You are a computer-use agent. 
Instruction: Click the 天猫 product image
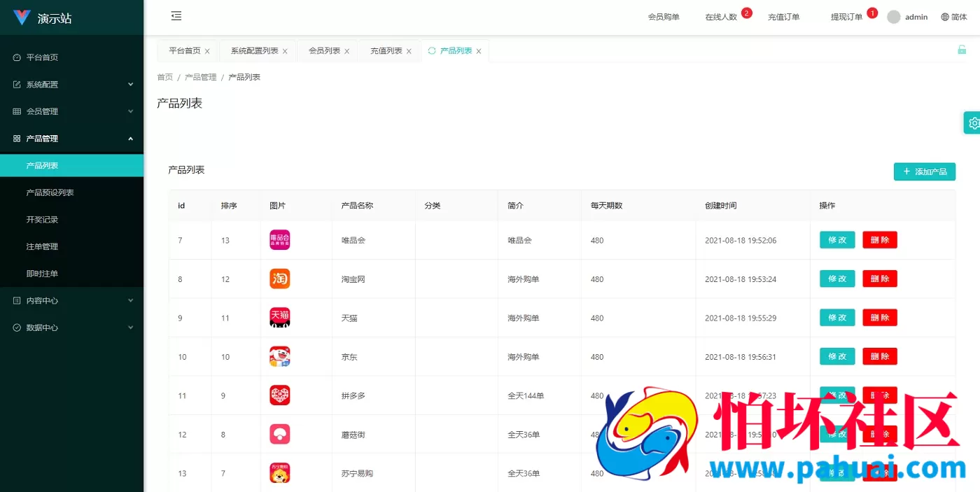[x=280, y=318]
